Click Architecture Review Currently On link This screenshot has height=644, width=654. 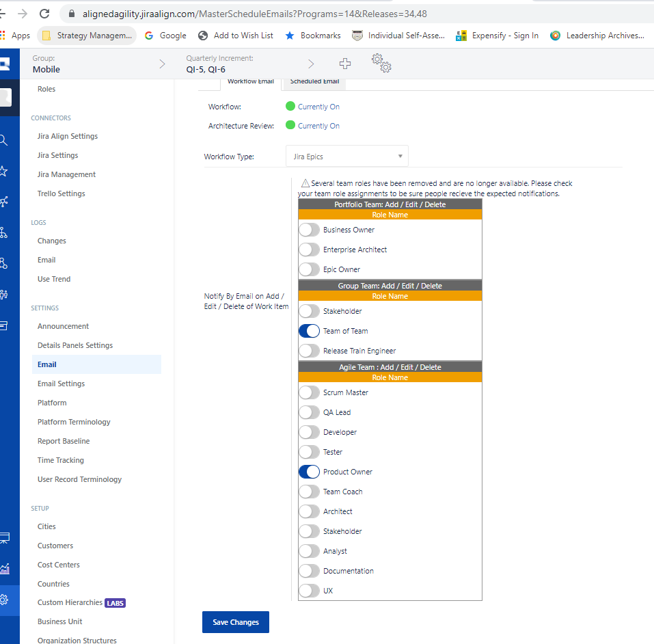318,126
